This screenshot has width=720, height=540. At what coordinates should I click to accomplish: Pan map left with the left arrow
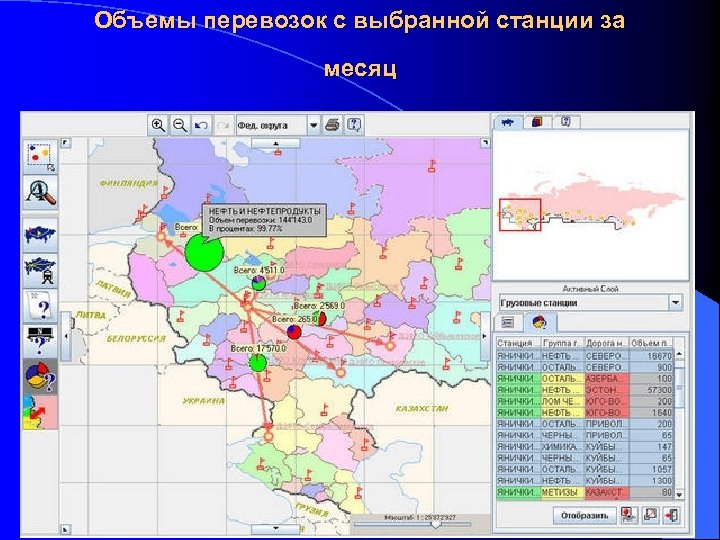point(66,336)
